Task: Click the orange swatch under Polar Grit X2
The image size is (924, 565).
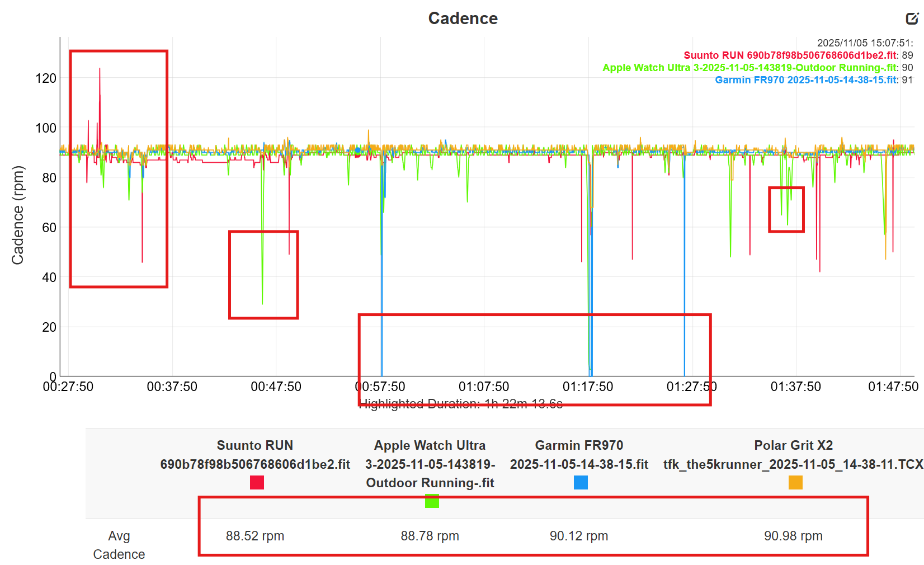Action: pyautogui.click(x=794, y=483)
